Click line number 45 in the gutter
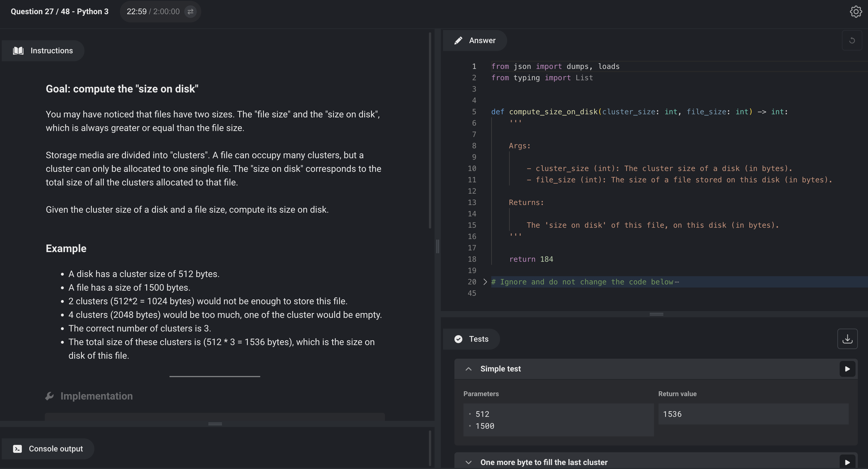This screenshot has height=469, width=868. point(472,293)
